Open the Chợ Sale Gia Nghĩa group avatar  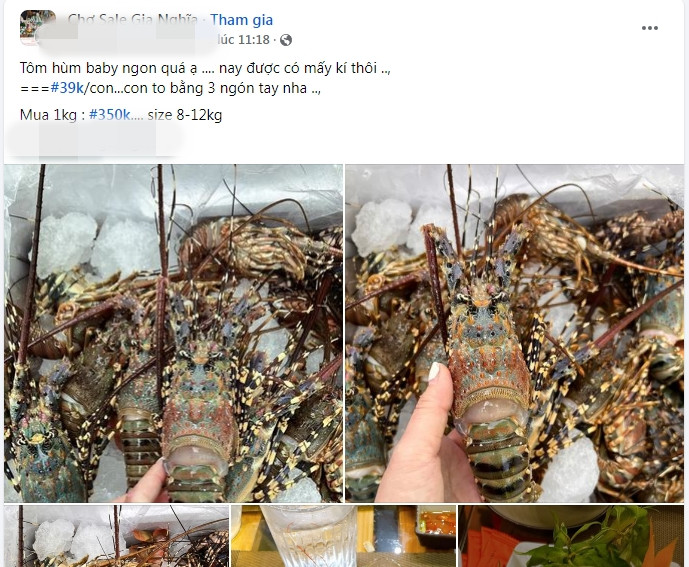click(38, 27)
